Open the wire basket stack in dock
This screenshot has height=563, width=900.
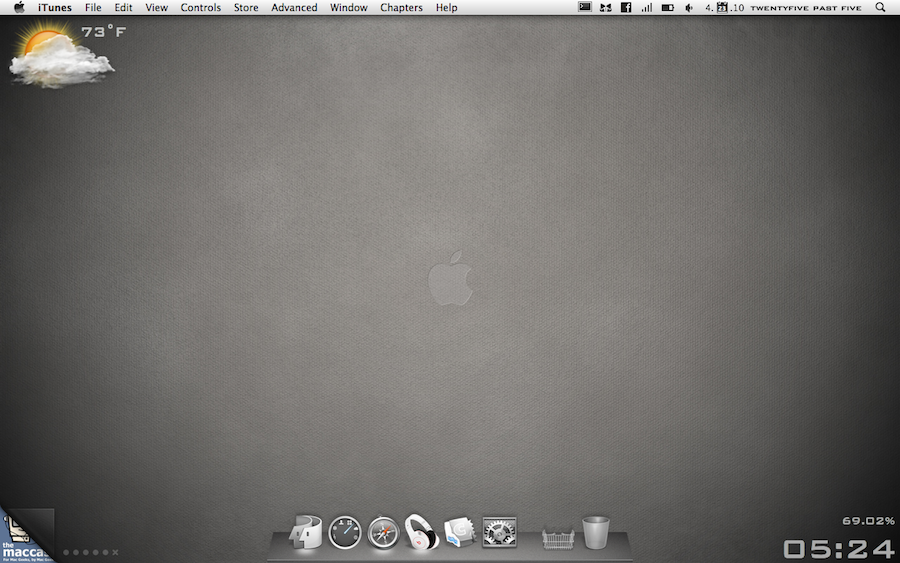(558, 538)
